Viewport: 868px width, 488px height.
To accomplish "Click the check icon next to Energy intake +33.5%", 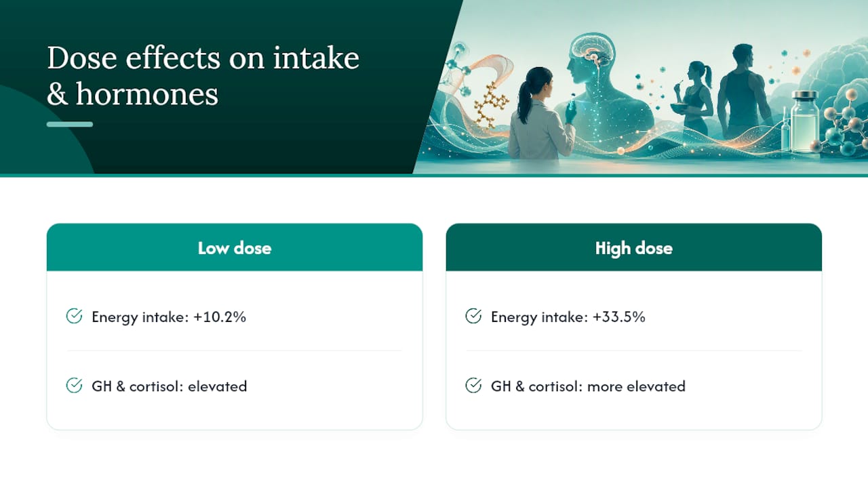I will (x=473, y=317).
